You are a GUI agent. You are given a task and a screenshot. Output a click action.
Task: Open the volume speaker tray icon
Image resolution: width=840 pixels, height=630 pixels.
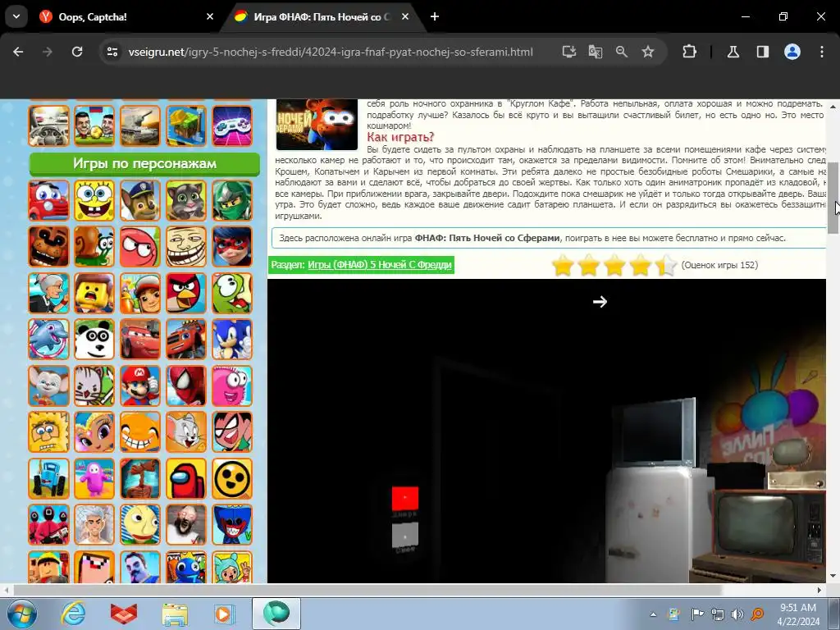point(737,614)
